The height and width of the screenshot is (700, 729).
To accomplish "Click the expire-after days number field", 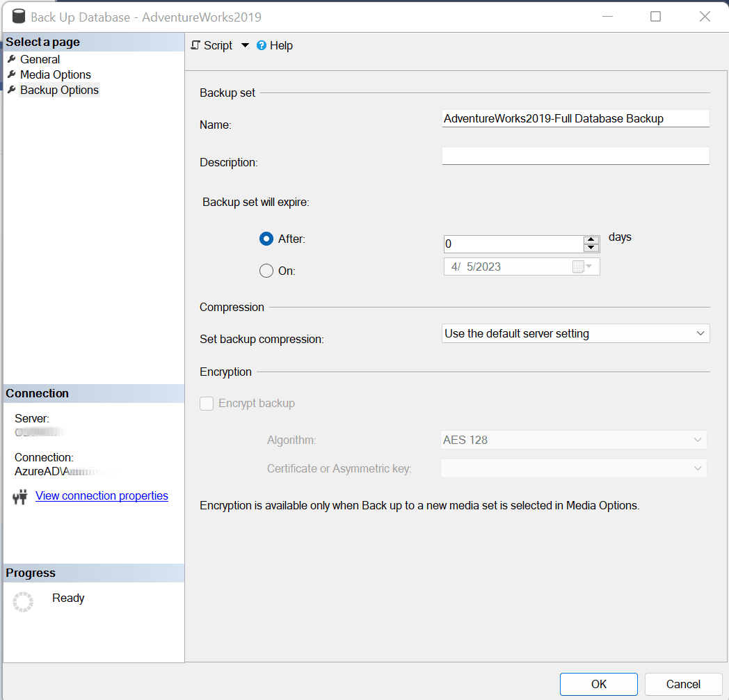I will (x=513, y=244).
